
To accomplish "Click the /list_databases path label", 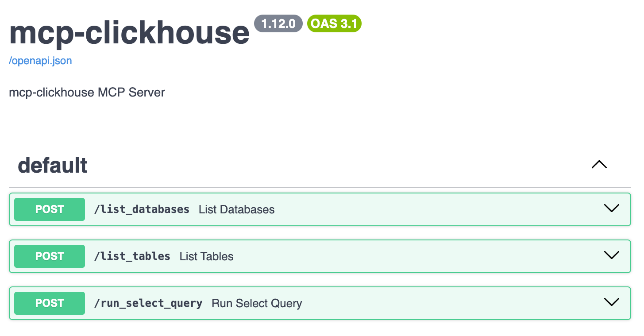I will click(142, 209).
